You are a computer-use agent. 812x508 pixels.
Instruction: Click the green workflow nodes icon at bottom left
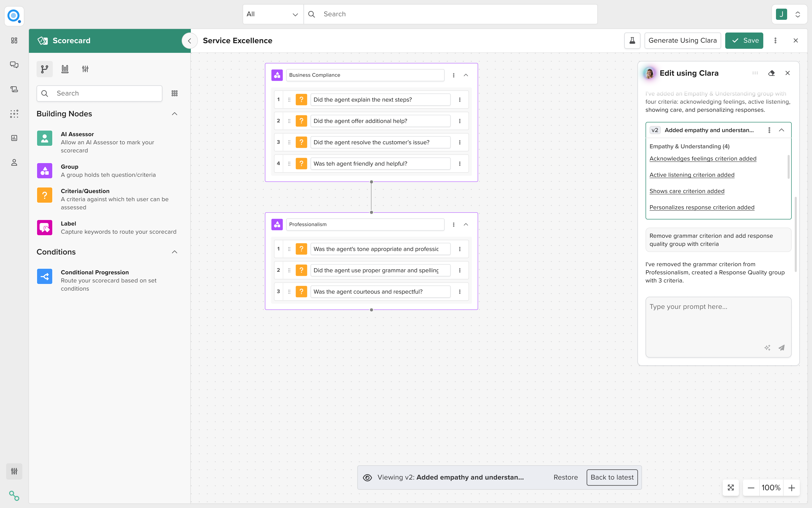[x=14, y=496]
